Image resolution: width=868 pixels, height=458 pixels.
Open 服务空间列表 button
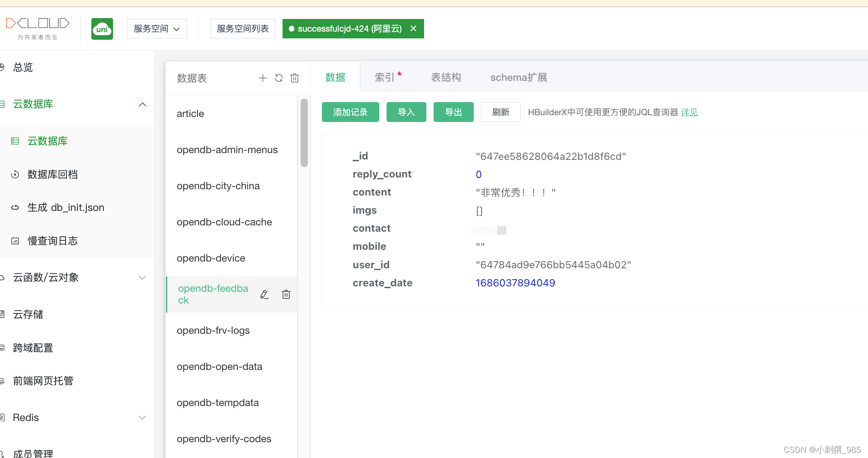pos(243,28)
